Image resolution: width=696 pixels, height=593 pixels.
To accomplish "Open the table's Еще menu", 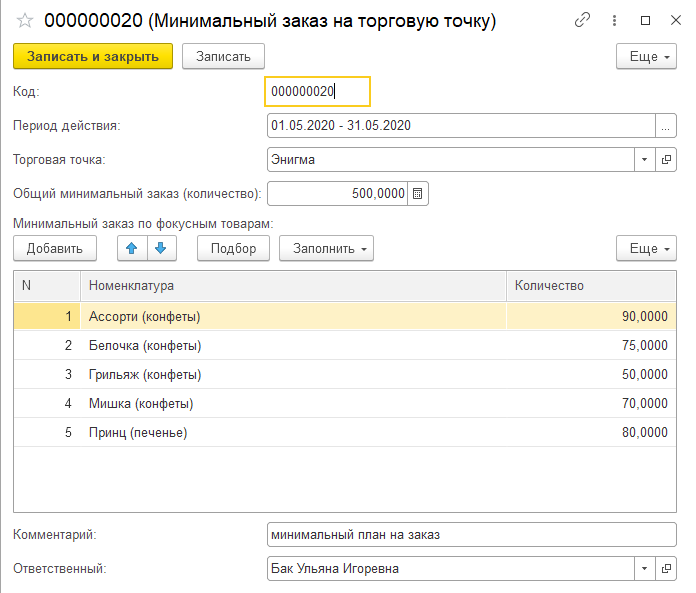I will pyautogui.click(x=646, y=248).
